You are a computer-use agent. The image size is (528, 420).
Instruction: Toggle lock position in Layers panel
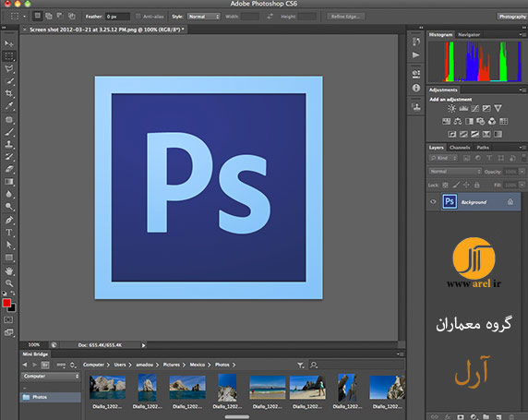click(x=466, y=185)
